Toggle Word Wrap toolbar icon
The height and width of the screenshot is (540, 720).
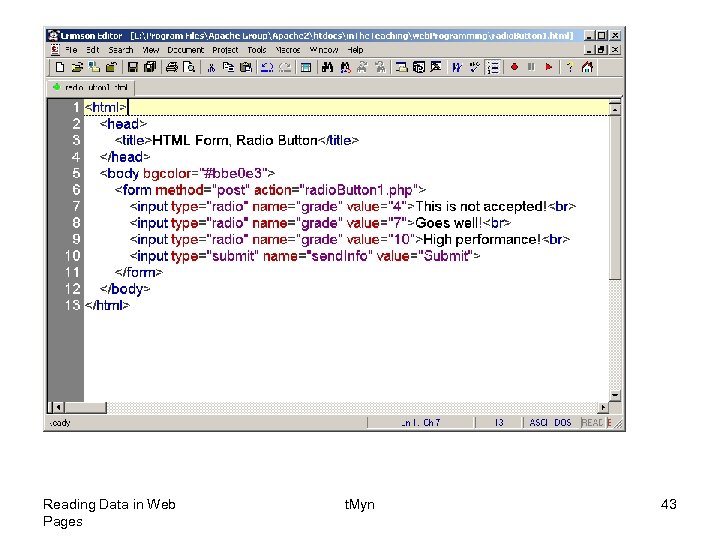point(457,67)
